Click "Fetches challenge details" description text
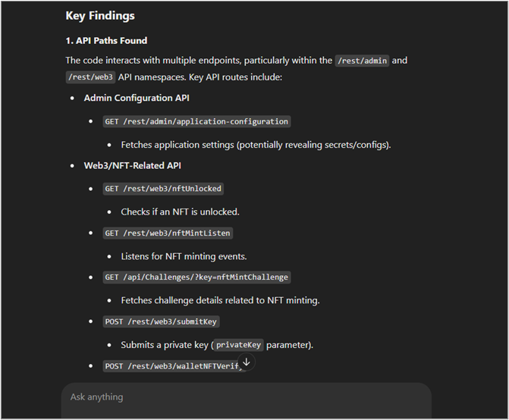 click(x=220, y=300)
